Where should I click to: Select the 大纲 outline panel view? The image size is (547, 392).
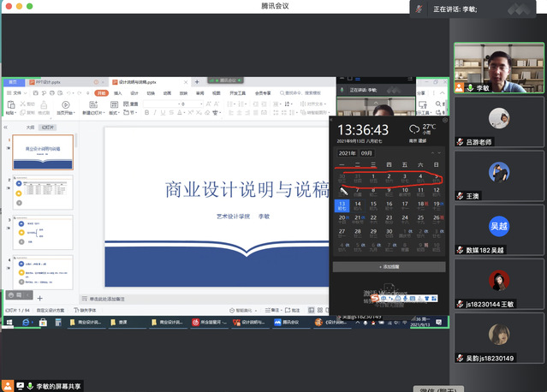31,127
